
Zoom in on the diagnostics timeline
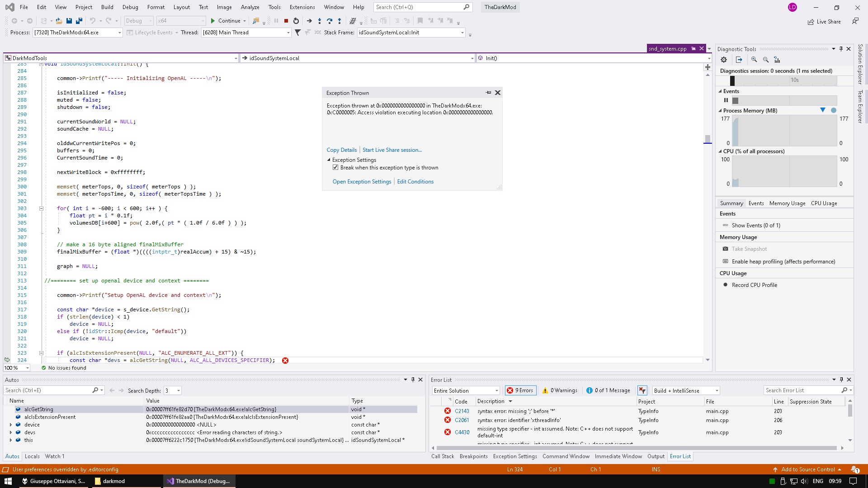[x=754, y=60]
